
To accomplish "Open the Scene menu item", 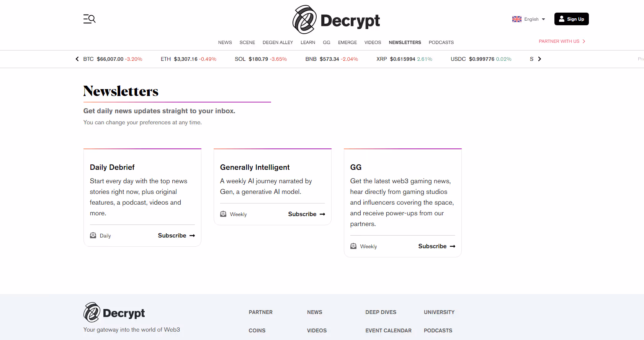I will click(247, 42).
